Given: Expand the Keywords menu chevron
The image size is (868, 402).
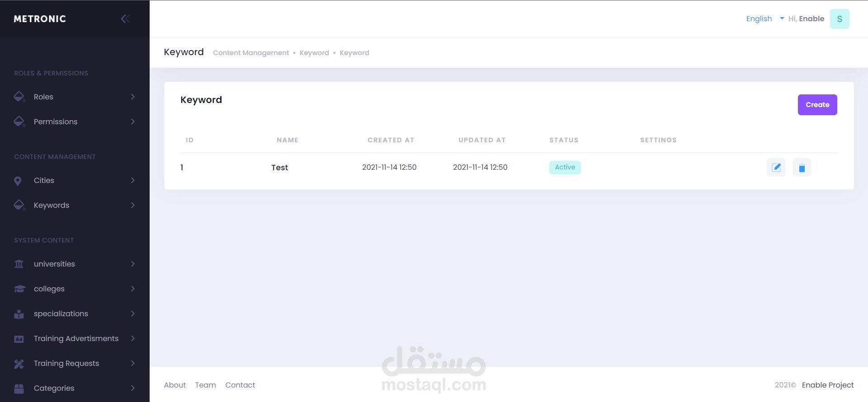Looking at the screenshot, I should [x=132, y=205].
